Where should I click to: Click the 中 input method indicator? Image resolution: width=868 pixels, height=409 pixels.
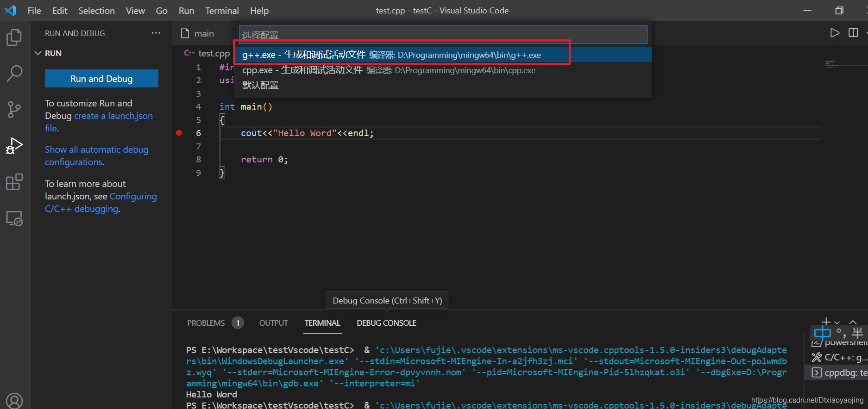click(x=822, y=333)
